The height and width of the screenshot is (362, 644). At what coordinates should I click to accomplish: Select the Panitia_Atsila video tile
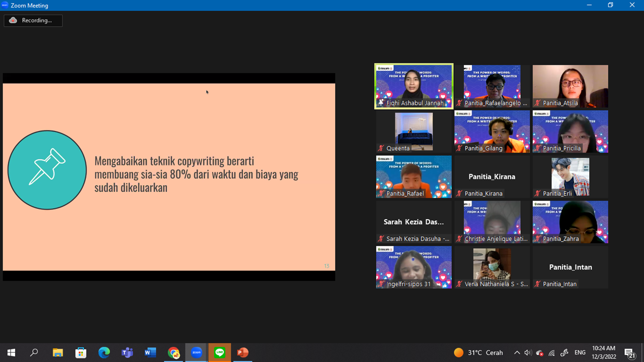click(x=570, y=86)
